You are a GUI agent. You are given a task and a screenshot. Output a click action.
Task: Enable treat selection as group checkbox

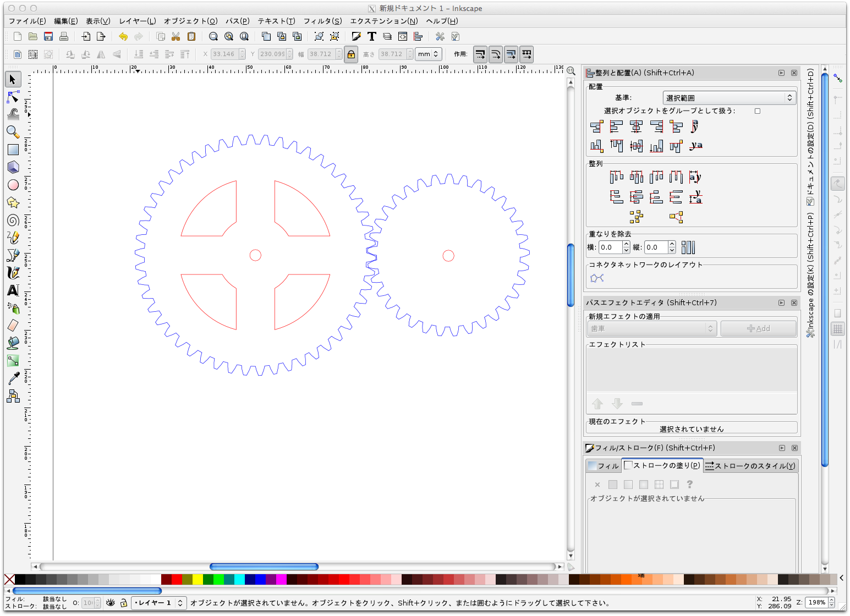(x=758, y=111)
